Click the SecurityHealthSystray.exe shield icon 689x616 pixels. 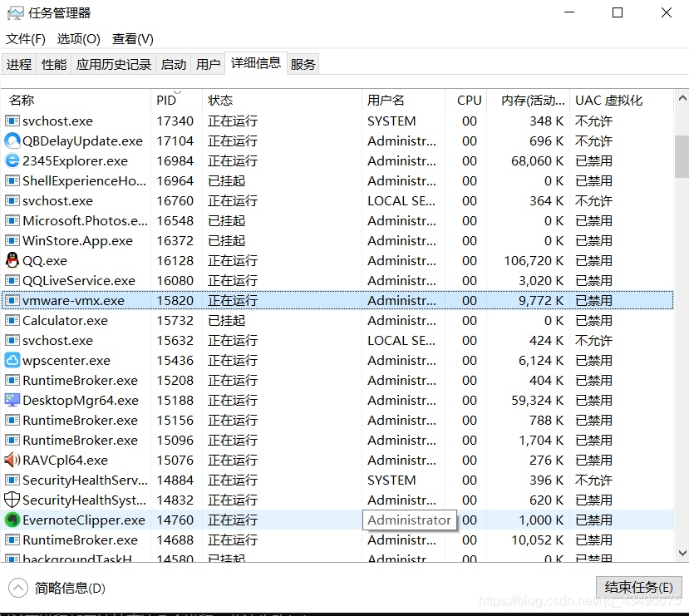(x=12, y=500)
